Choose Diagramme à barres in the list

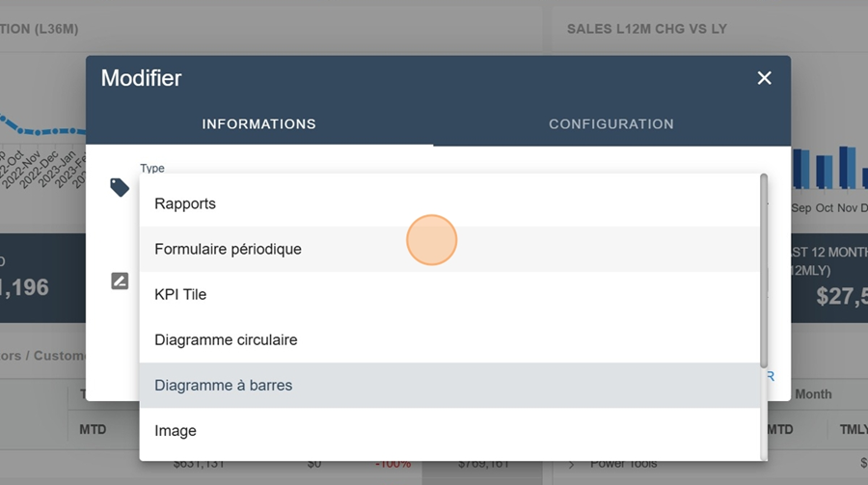pos(223,385)
